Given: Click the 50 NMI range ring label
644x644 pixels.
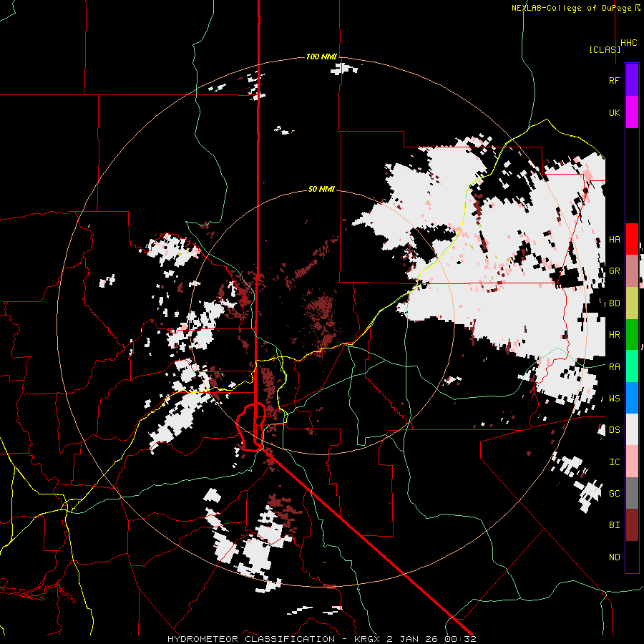Looking at the screenshot, I should pos(321,190).
